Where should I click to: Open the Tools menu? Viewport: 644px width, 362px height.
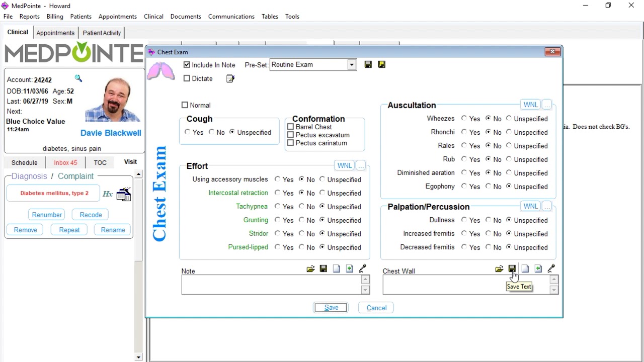pos(292,17)
